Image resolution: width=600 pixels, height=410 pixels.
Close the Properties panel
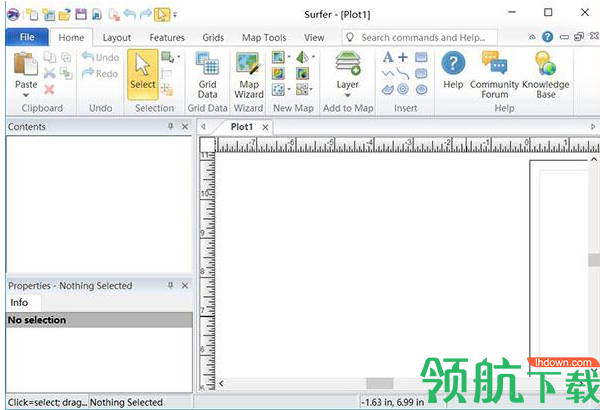[185, 285]
